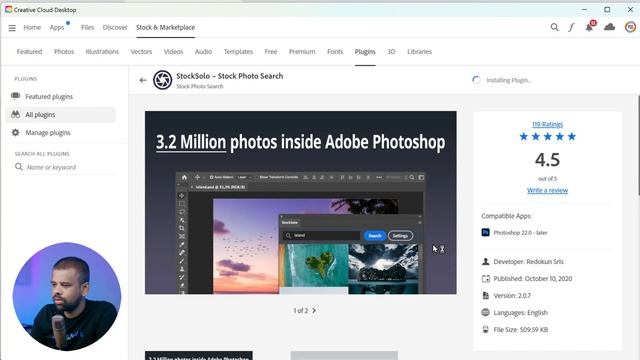Open the Featured category
Image resolution: width=640 pixels, height=360 pixels.
pos(29,51)
